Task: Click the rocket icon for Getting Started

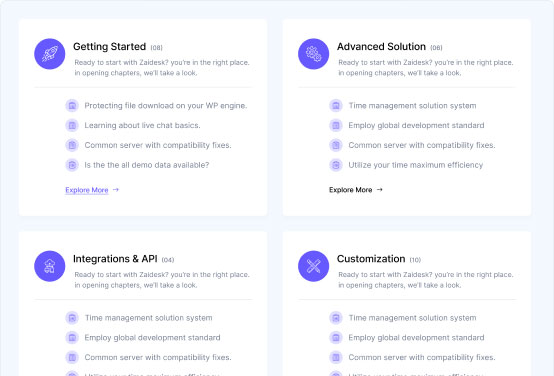Action: click(49, 54)
